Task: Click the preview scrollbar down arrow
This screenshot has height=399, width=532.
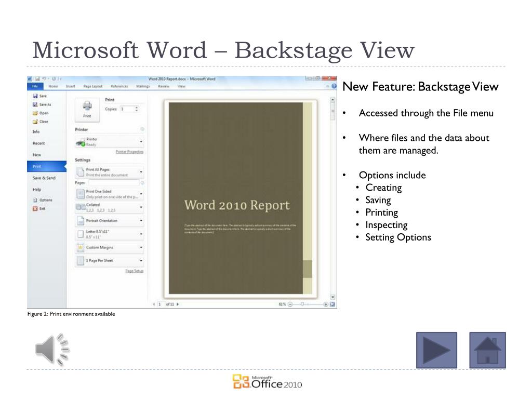Action: (333, 297)
